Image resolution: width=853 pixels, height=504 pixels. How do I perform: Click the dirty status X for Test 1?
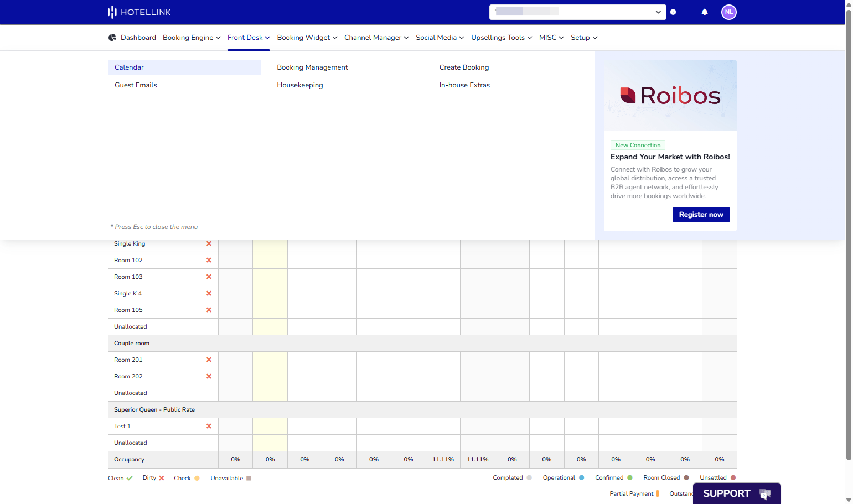(209, 426)
